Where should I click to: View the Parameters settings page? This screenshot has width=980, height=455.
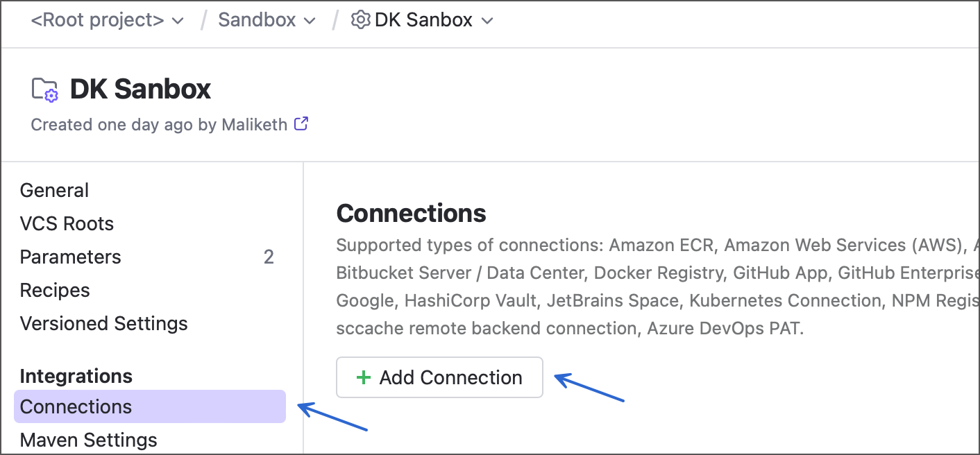pyautogui.click(x=70, y=257)
